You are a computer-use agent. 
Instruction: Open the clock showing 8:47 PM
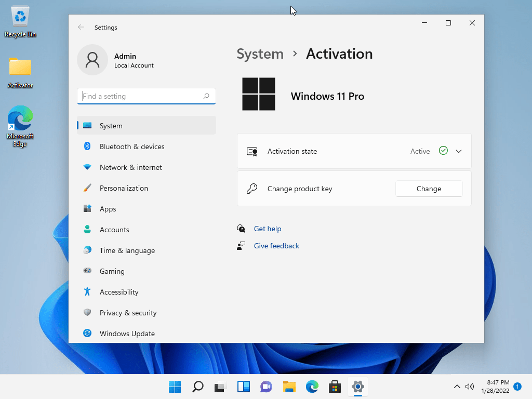495,387
